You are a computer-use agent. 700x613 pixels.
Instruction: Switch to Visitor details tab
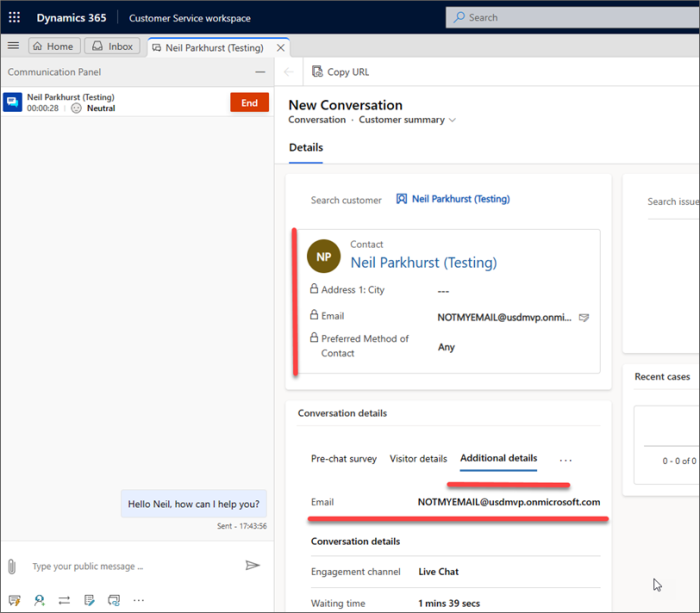tap(418, 459)
